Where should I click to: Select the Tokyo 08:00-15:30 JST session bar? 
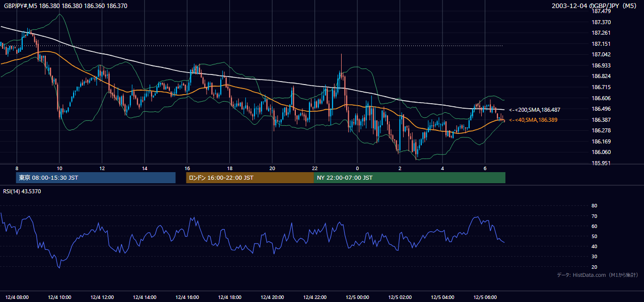coord(96,178)
